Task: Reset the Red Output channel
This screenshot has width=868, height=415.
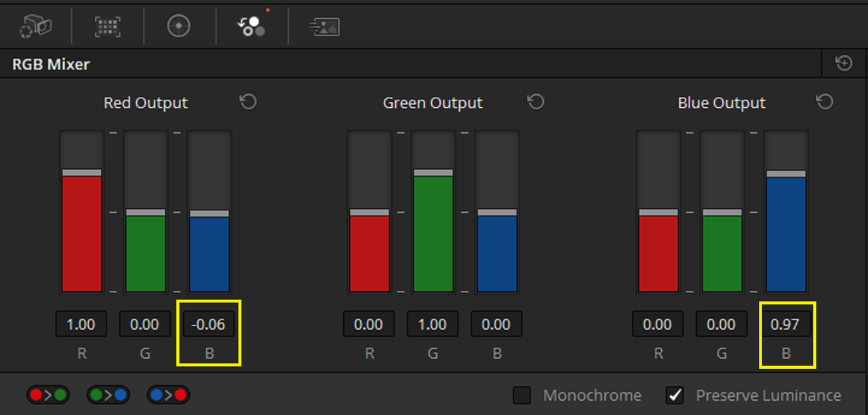Action: 248,102
